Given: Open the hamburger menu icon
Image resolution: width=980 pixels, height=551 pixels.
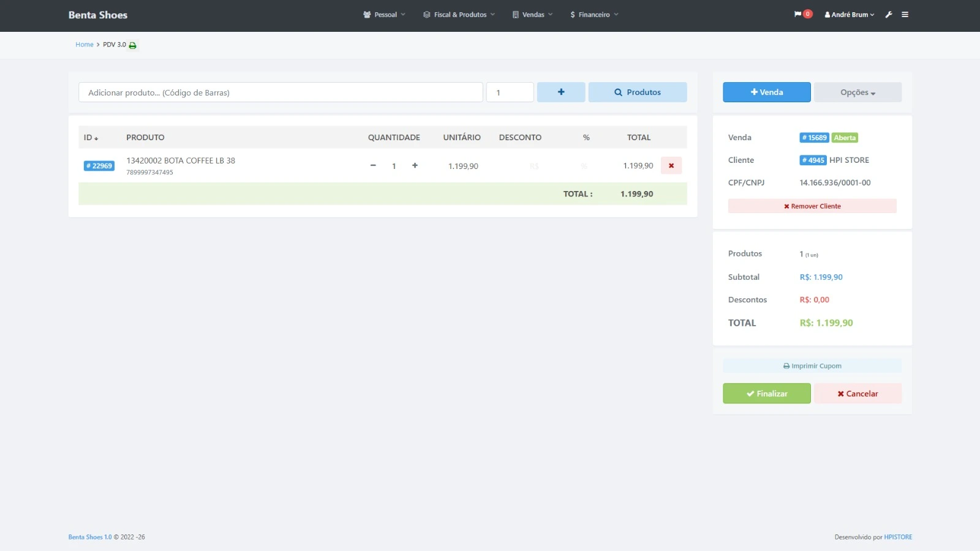Looking at the screenshot, I should (x=905, y=15).
